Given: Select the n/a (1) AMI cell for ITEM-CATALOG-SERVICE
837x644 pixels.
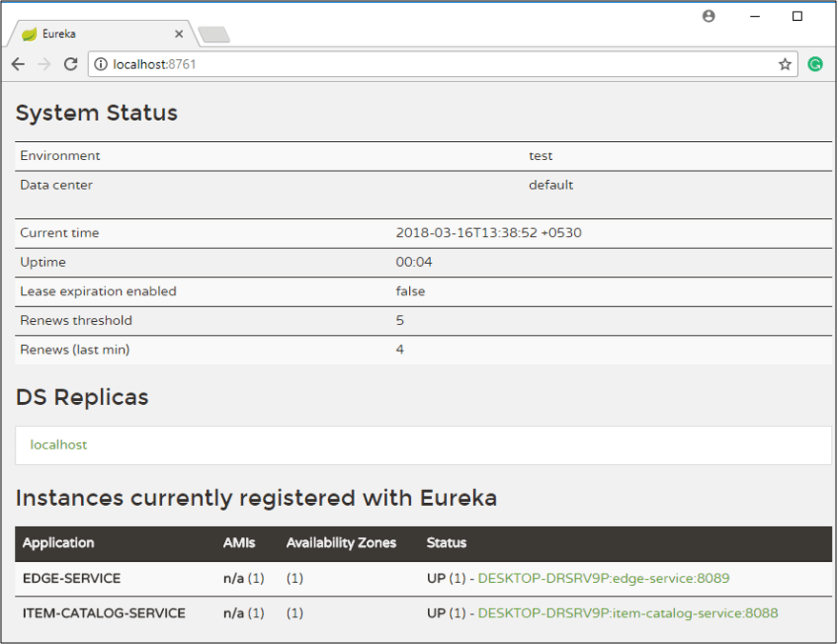Looking at the screenshot, I should coord(244,614).
